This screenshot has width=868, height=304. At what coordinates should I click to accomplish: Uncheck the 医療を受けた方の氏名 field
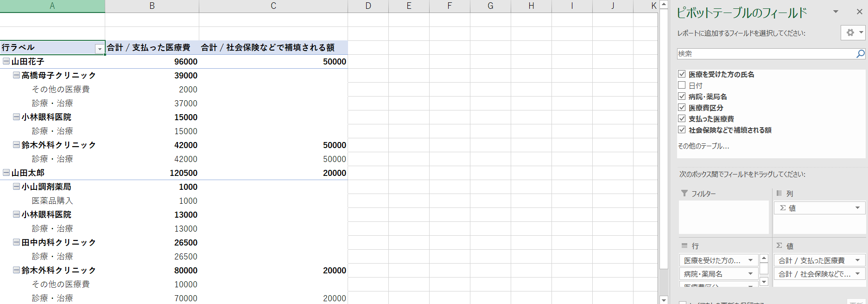coord(682,74)
